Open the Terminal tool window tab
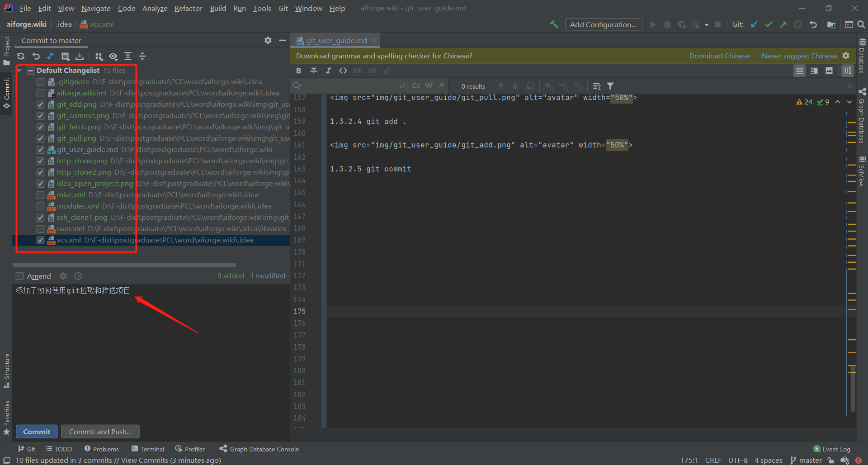 [x=148, y=449]
